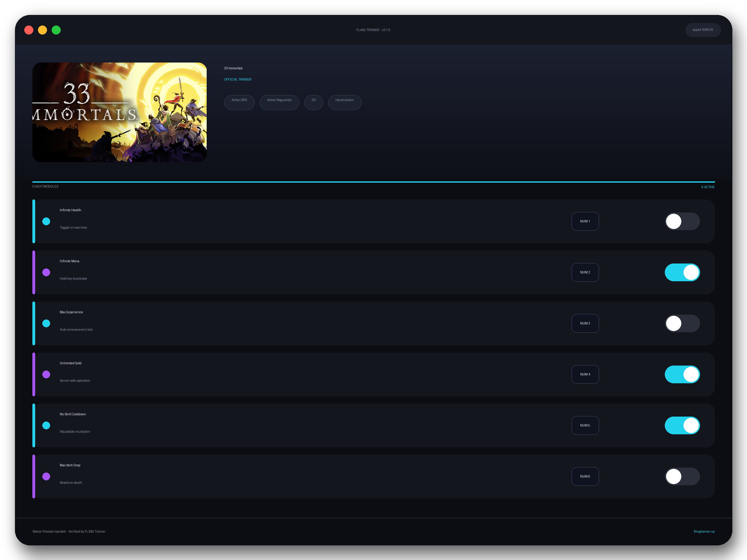
Task: Click the Max Item Drop module name
Action: click(70, 465)
